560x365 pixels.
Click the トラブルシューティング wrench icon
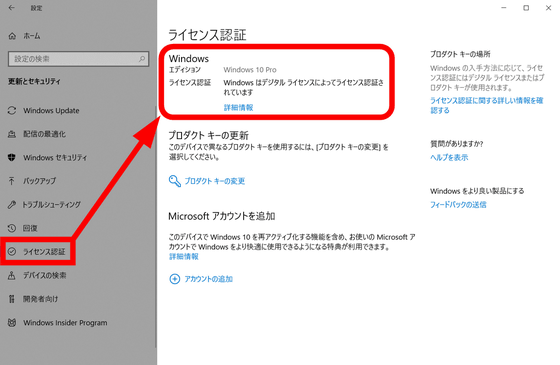pos(12,204)
